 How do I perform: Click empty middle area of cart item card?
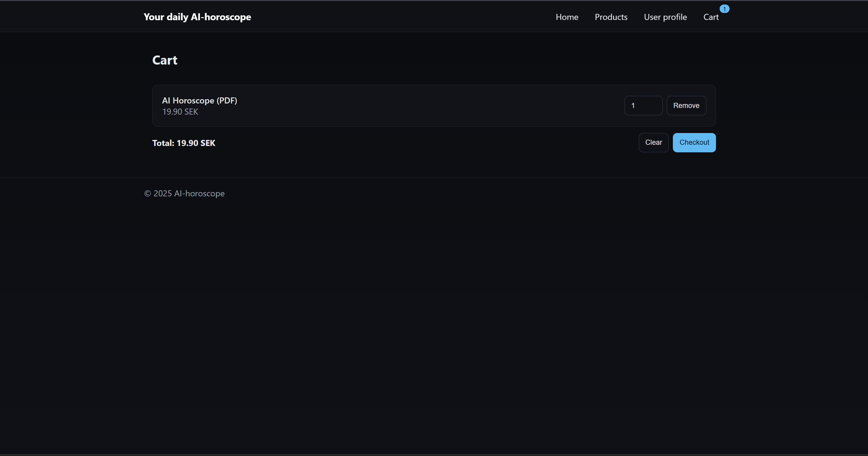pyautogui.click(x=421, y=106)
